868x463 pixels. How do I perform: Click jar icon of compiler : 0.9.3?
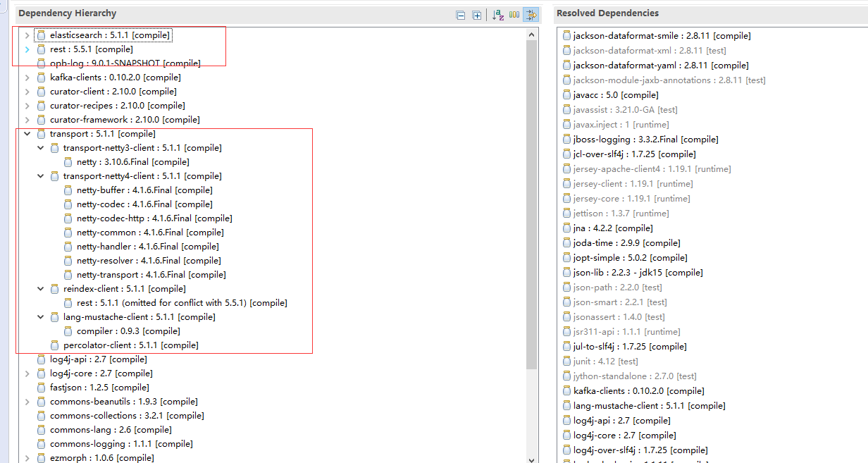click(x=68, y=331)
